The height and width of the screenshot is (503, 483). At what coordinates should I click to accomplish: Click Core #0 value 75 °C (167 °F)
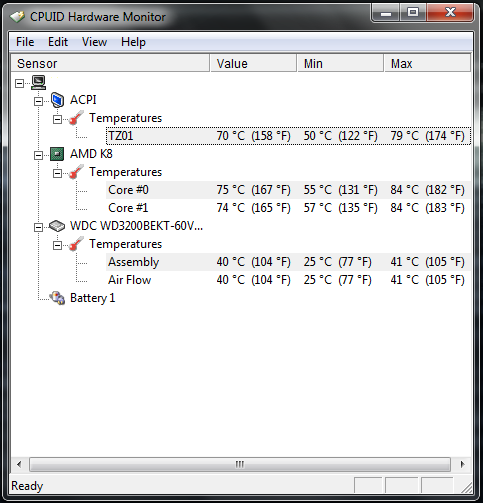(254, 190)
